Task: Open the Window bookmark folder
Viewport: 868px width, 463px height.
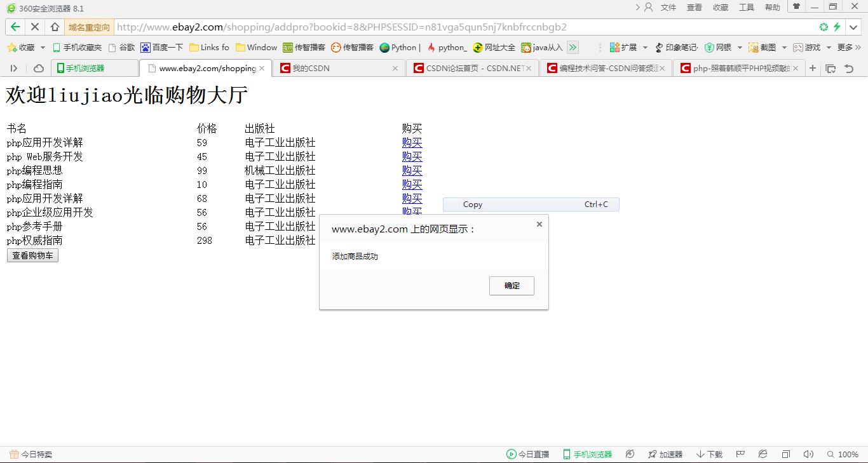Action: point(257,48)
